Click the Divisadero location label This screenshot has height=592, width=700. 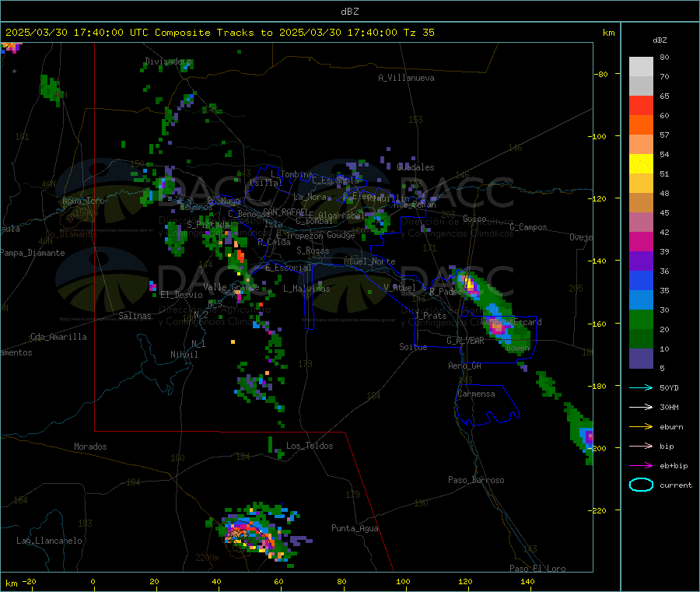pos(168,61)
